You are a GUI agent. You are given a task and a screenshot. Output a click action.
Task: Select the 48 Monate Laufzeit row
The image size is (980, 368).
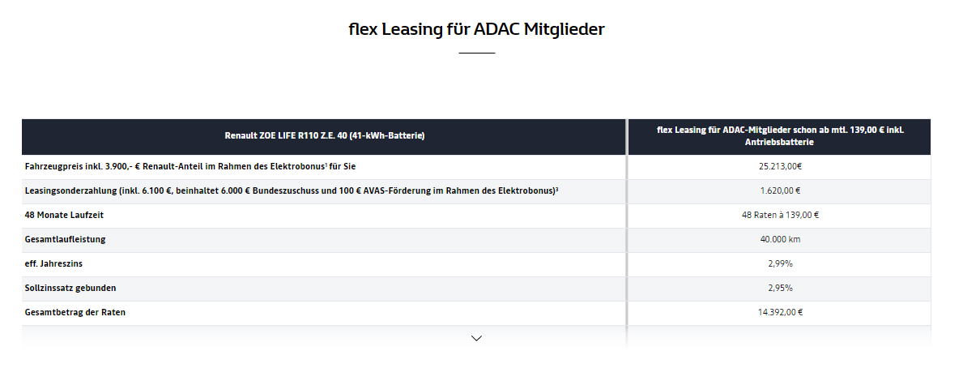tap(476, 216)
